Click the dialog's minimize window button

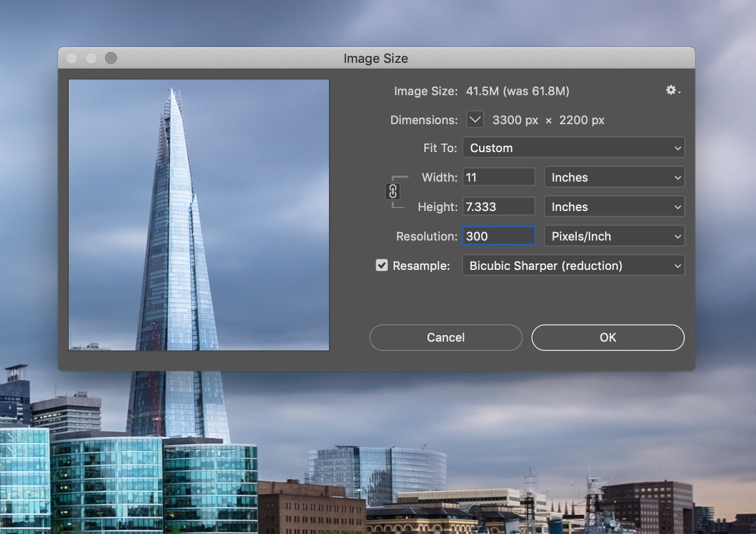click(91, 58)
